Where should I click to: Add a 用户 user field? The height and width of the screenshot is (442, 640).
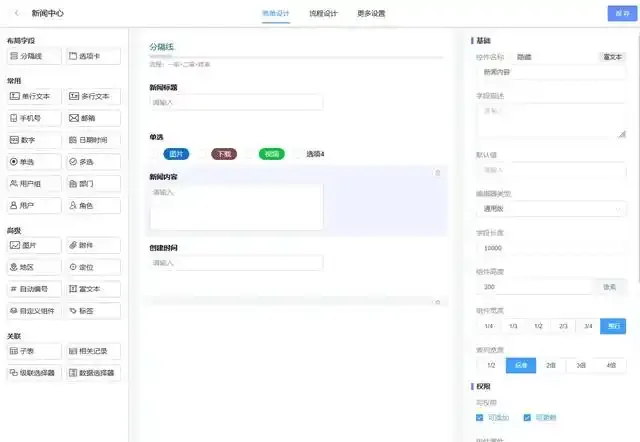[34, 205]
